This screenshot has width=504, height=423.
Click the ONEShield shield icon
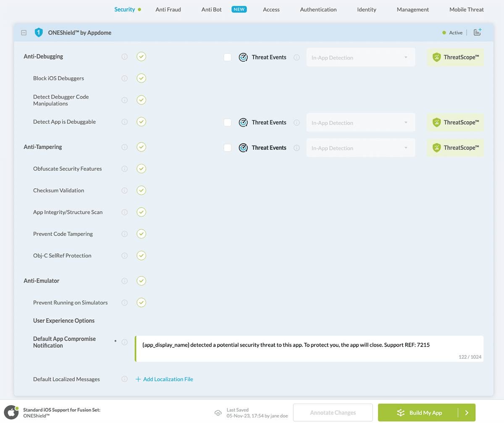pyautogui.click(x=39, y=32)
